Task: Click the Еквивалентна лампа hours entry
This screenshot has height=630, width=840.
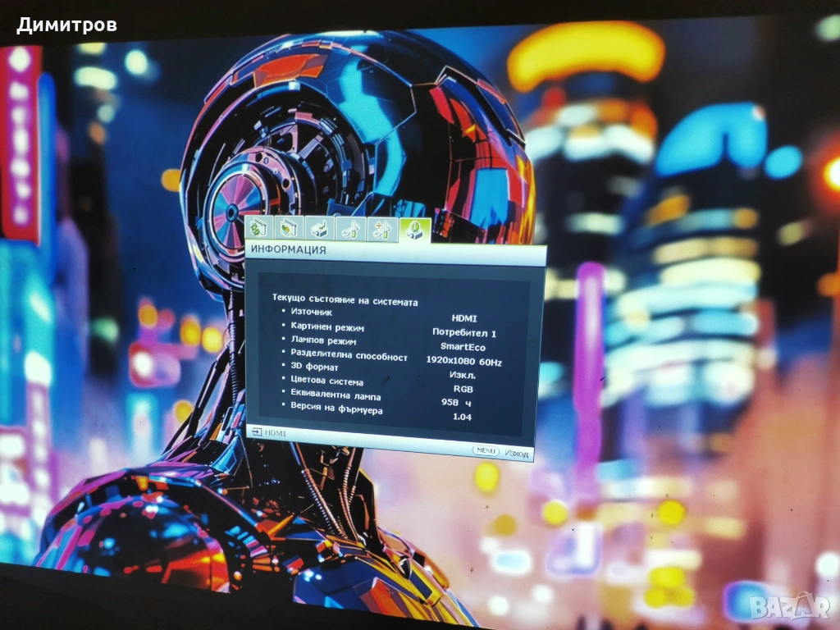Action: click(x=336, y=396)
